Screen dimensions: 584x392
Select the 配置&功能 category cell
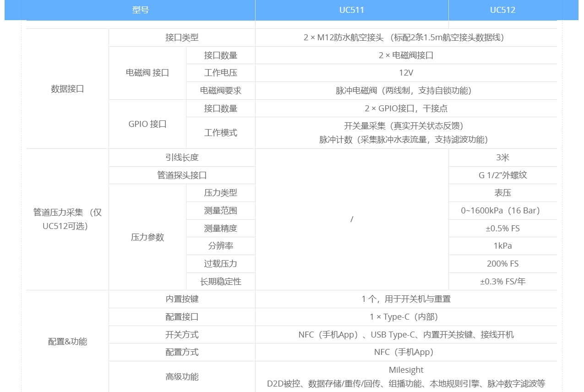[67, 342]
